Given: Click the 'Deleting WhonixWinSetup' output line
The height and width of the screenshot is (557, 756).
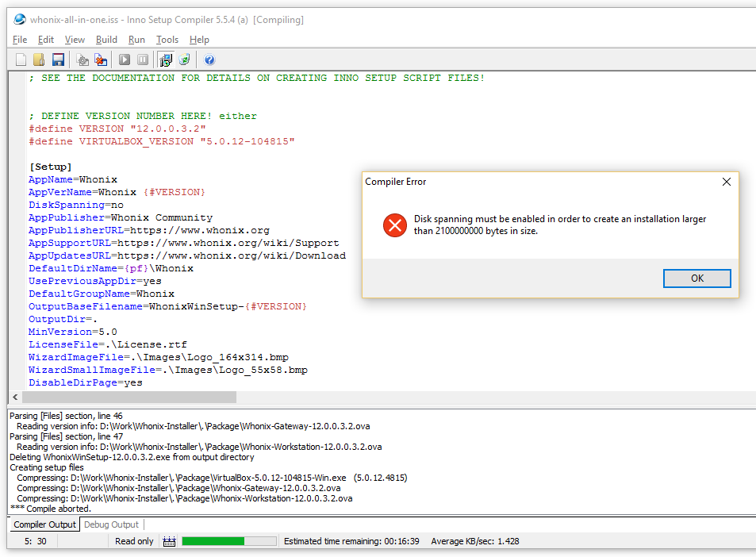Looking at the screenshot, I should (x=132, y=457).
